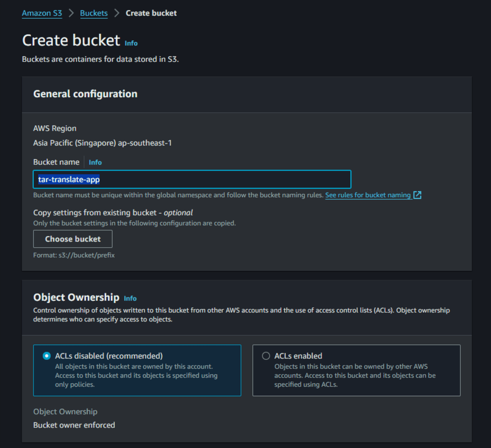
Task: Click the breadcrumb chevron after Amazon S3
Action: point(71,13)
